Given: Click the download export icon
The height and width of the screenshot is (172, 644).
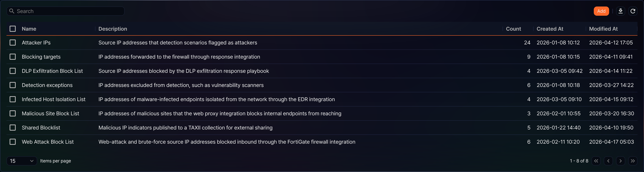Looking at the screenshot, I should point(620,11).
